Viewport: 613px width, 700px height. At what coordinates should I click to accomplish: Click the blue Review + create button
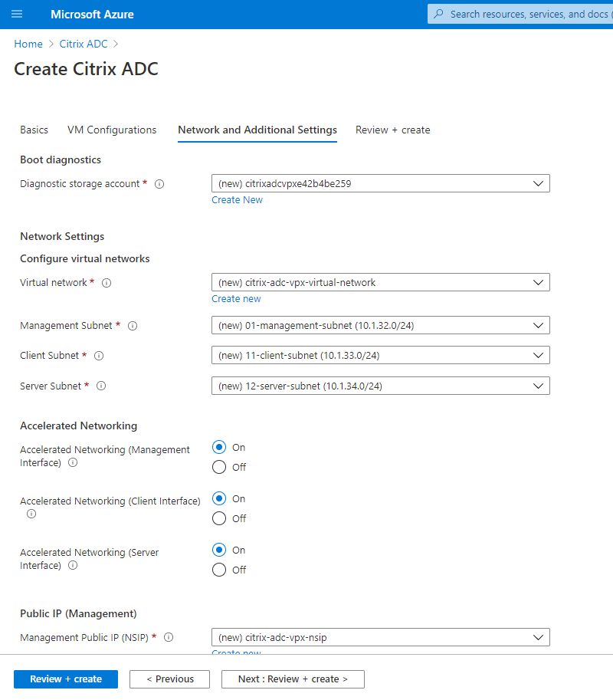pyautogui.click(x=66, y=679)
